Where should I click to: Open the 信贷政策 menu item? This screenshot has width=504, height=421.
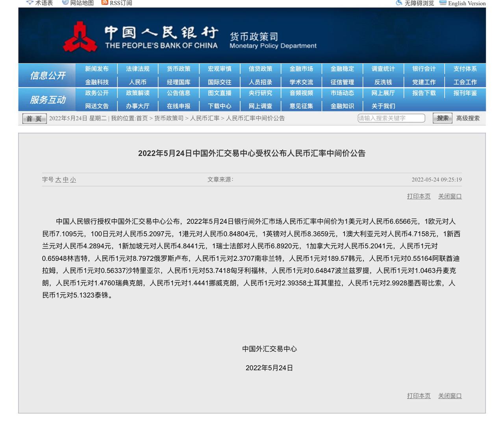point(260,69)
